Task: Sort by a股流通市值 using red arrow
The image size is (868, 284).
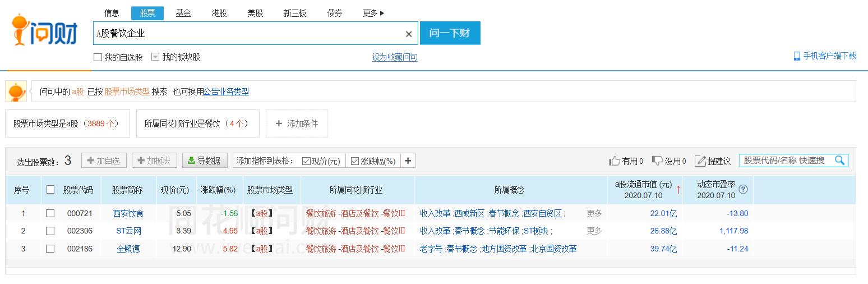Action: click(678, 190)
